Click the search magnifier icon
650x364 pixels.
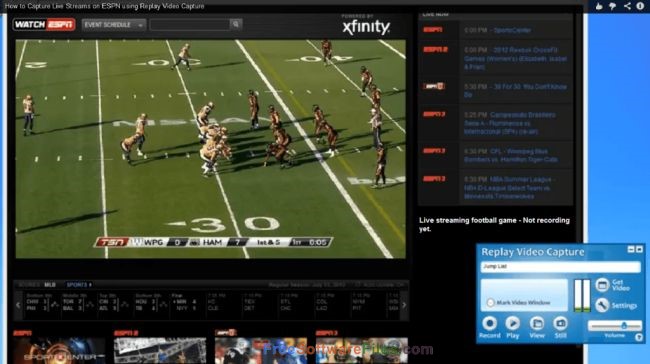pos(236,24)
